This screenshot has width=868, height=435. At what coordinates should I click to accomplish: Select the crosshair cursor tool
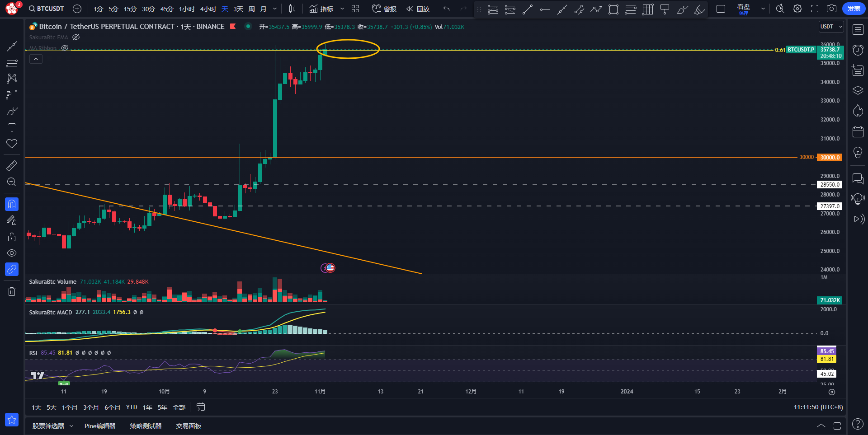tap(12, 30)
